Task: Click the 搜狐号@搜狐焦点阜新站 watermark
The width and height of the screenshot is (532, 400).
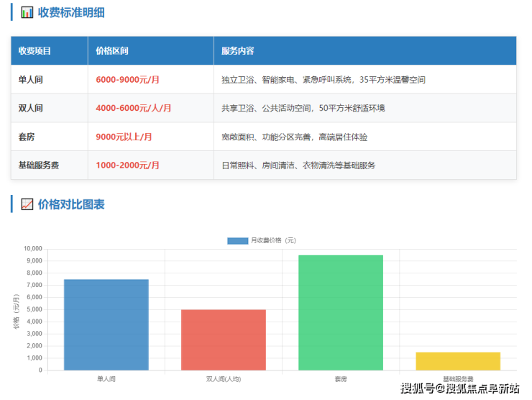Action: 460,388
